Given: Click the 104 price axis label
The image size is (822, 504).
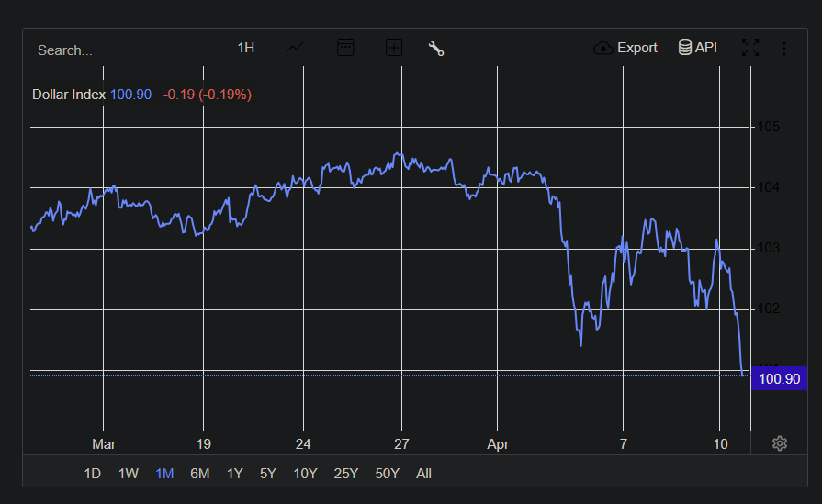Looking at the screenshot, I should pos(768,187).
